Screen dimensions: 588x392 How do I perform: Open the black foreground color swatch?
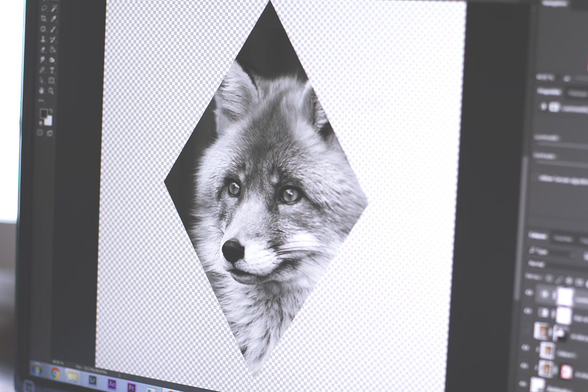[44, 113]
